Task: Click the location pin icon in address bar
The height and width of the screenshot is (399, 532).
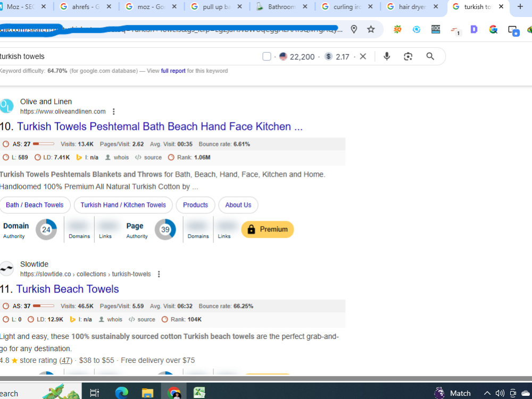Action: coord(354,29)
